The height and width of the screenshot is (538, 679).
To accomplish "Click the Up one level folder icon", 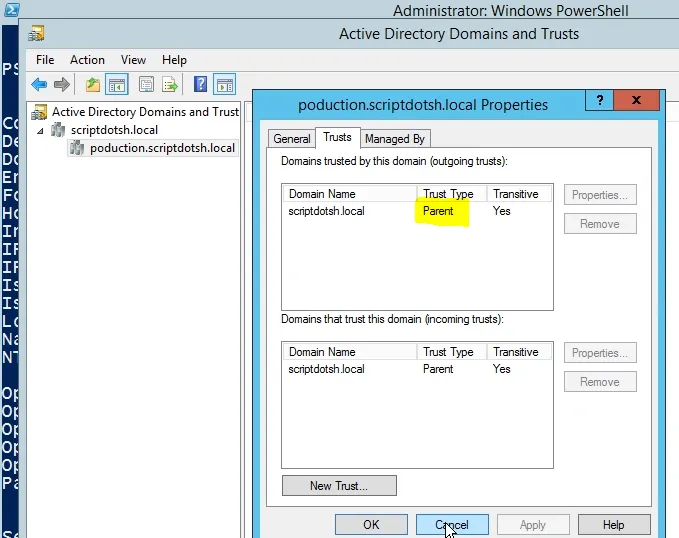I will pos(93,84).
